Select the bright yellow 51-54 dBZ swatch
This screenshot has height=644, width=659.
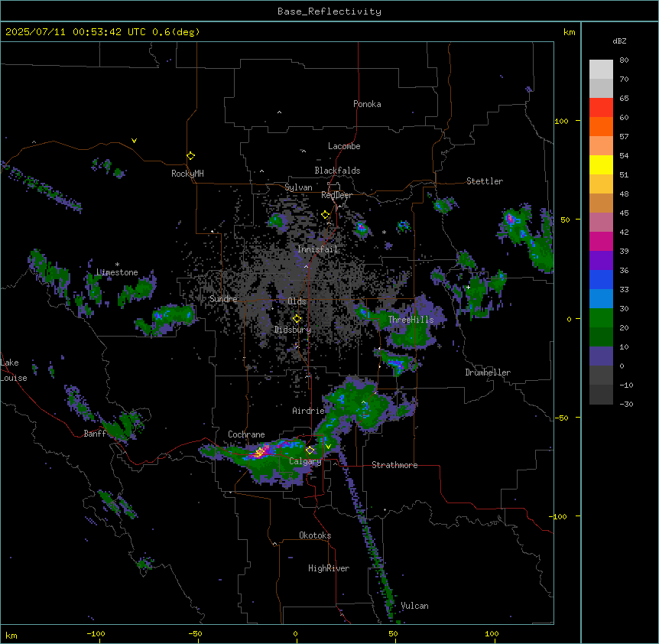click(601, 164)
